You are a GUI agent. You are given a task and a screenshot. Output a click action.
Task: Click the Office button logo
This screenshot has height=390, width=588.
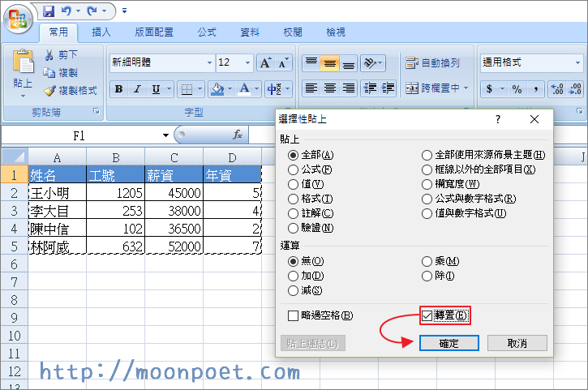click(18, 16)
